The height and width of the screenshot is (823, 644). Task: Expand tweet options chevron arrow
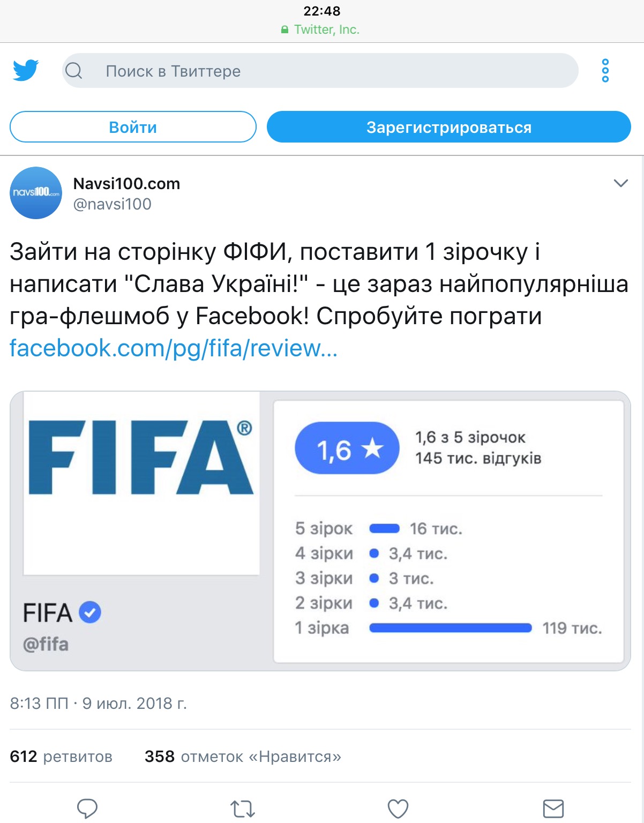pyautogui.click(x=620, y=183)
